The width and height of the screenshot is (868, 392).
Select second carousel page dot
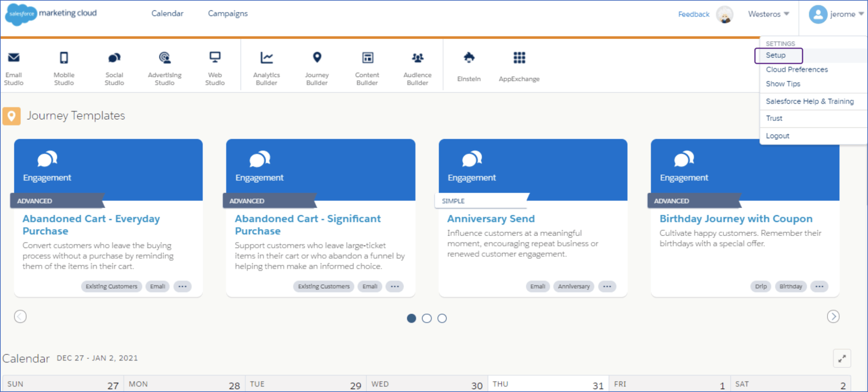pyautogui.click(x=427, y=318)
